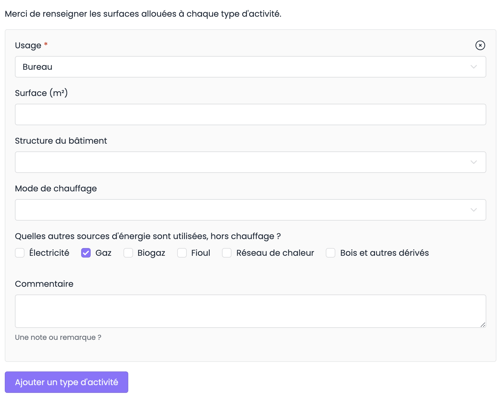Click the chevron in Structure du bâtiment field
Image resolution: width=500 pixels, height=409 pixels.
click(473, 162)
